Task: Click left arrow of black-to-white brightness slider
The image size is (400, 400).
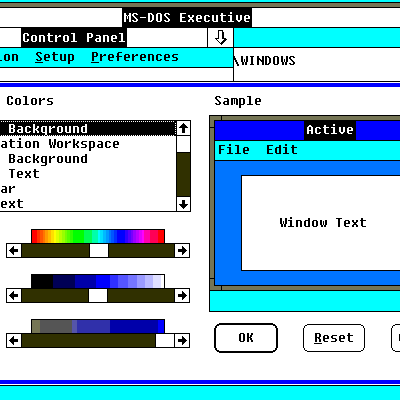Action: (14, 295)
